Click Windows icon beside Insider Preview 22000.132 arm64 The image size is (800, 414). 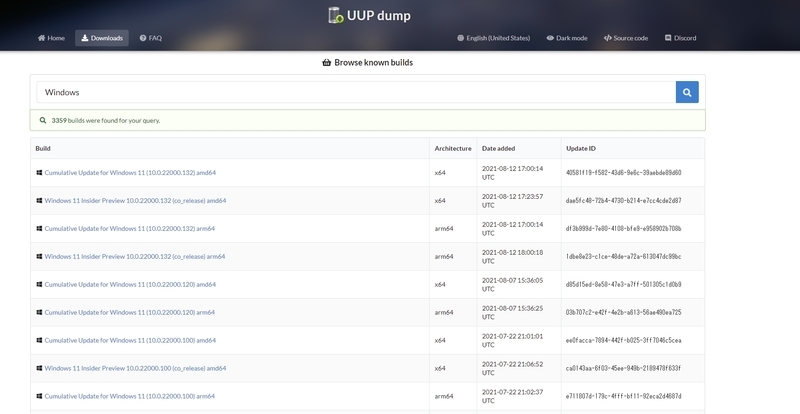click(x=39, y=256)
